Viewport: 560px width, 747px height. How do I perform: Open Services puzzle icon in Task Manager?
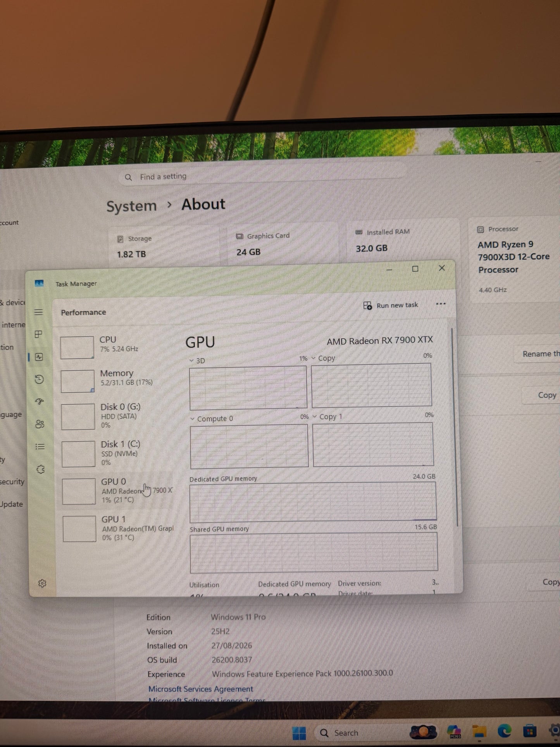[x=40, y=469]
